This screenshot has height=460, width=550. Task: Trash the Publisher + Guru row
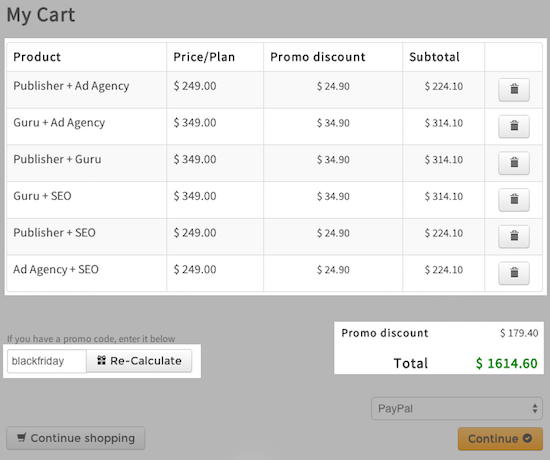pos(514,163)
